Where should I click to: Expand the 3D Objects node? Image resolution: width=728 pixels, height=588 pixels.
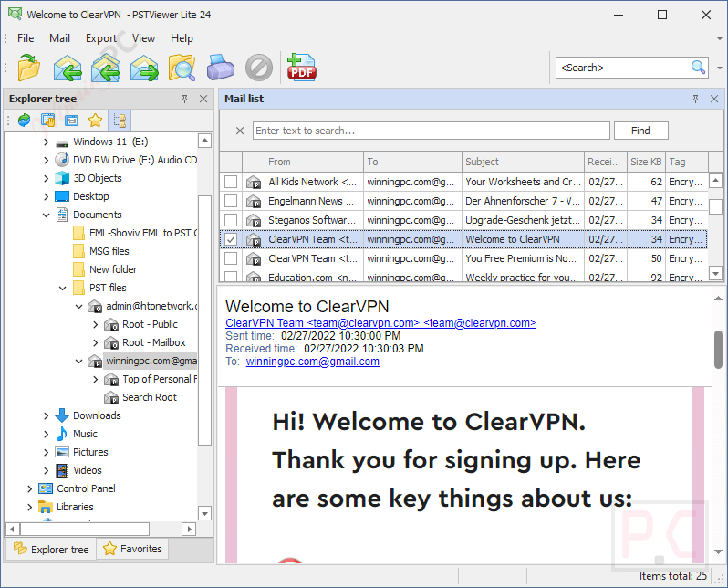click(46, 178)
